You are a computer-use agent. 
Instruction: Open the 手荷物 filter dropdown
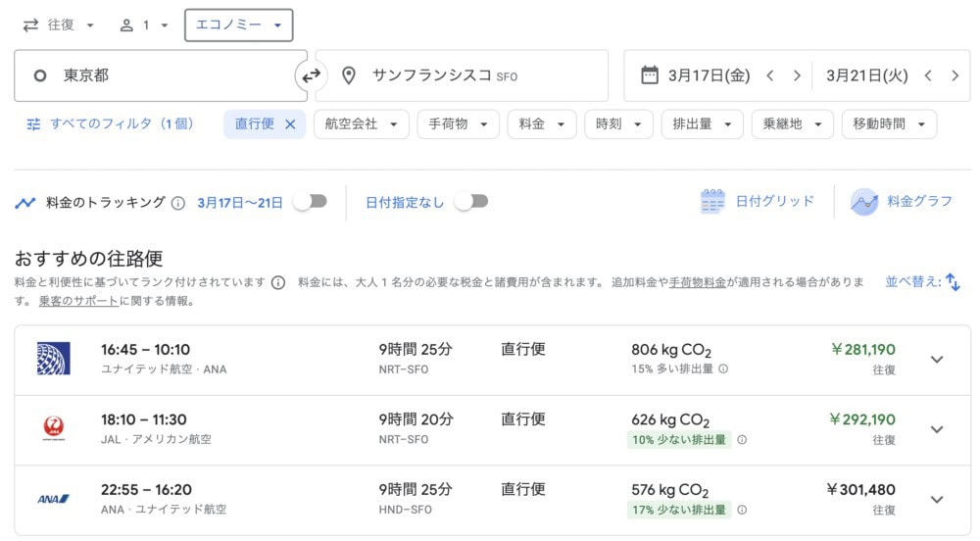[x=458, y=124]
